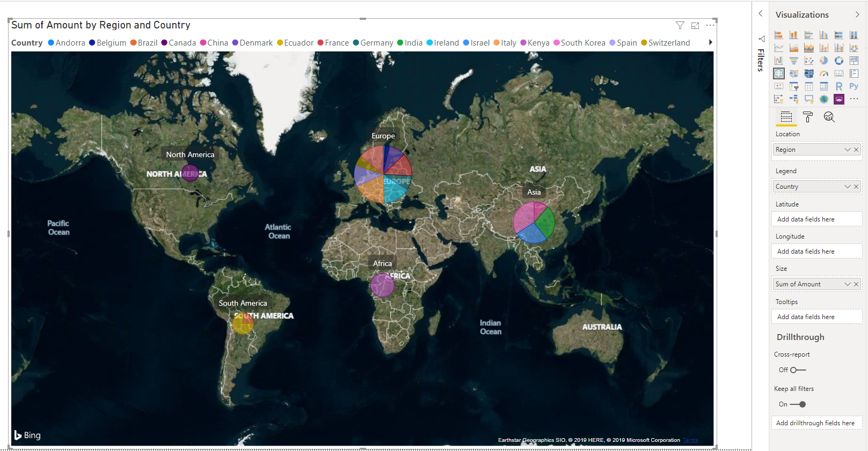This screenshot has width=868, height=451.
Task: Select the clustered bar chart visual
Action: pos(809,35)
